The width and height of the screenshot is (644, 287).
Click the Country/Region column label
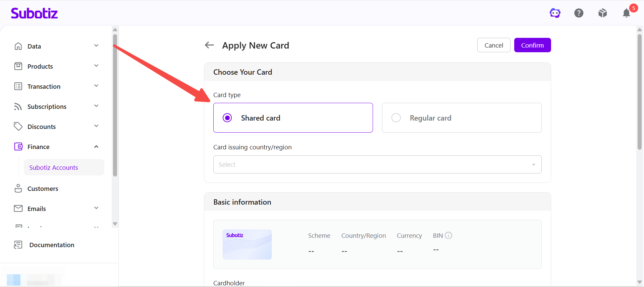click(x=364, y=236)
